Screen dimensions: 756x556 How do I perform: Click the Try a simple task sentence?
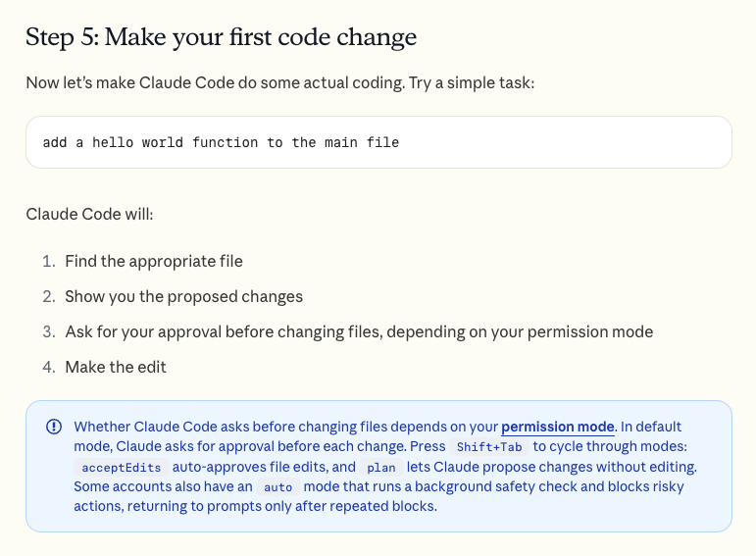(472, 83)
